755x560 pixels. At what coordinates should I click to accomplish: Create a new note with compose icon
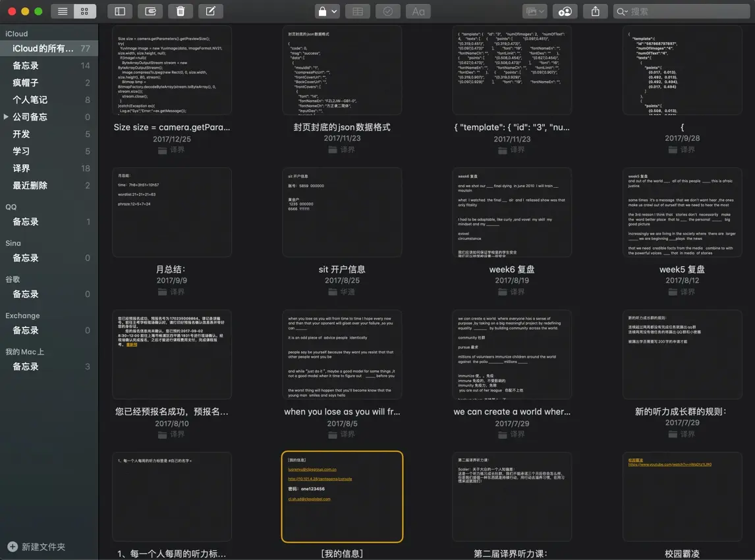[x=210, y=11]
